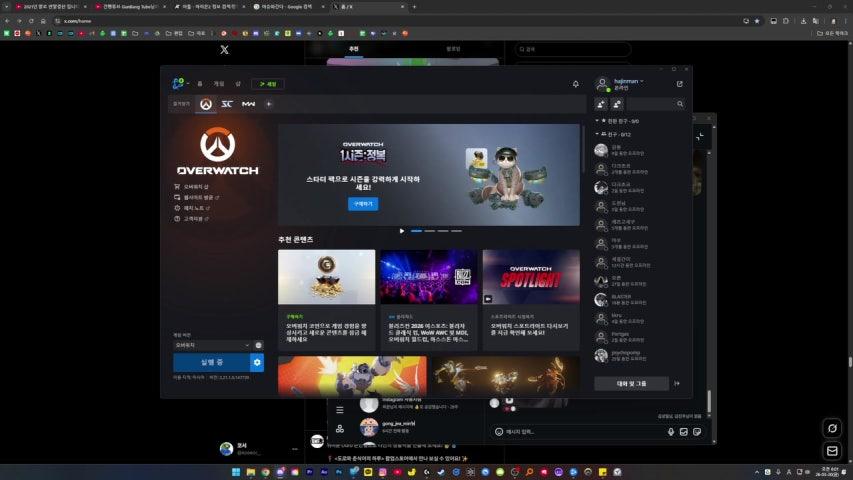This screenshot has height=480, width=853.
Task: Open File Explorer from the taskbar
Action: (251, 472)
